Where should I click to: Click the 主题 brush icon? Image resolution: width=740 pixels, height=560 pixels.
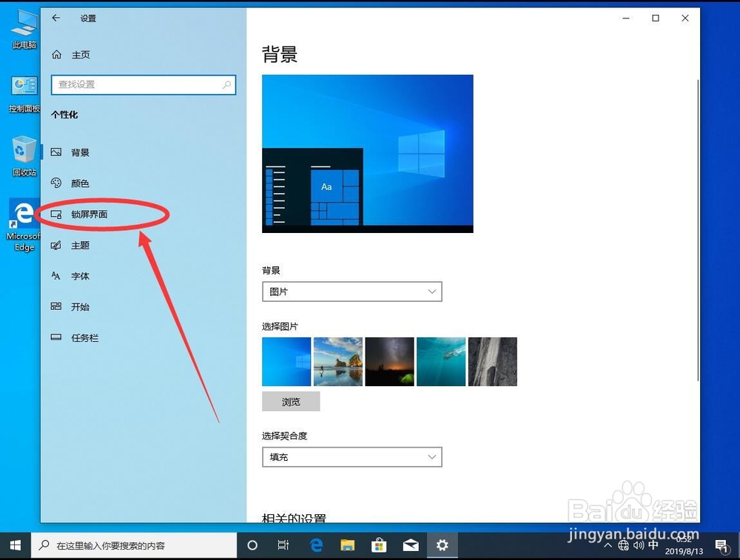pos(56,246)
